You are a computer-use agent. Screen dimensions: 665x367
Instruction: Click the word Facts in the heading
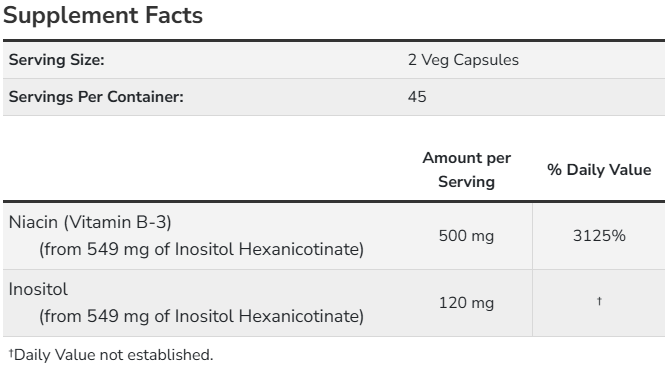(x=174, y=16)
